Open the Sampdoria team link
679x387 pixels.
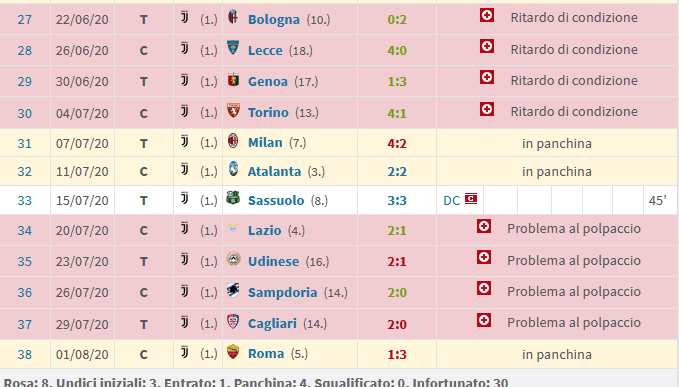282,293
